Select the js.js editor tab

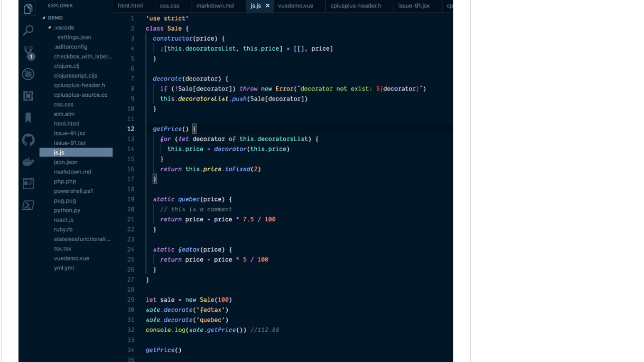(255, 6)
